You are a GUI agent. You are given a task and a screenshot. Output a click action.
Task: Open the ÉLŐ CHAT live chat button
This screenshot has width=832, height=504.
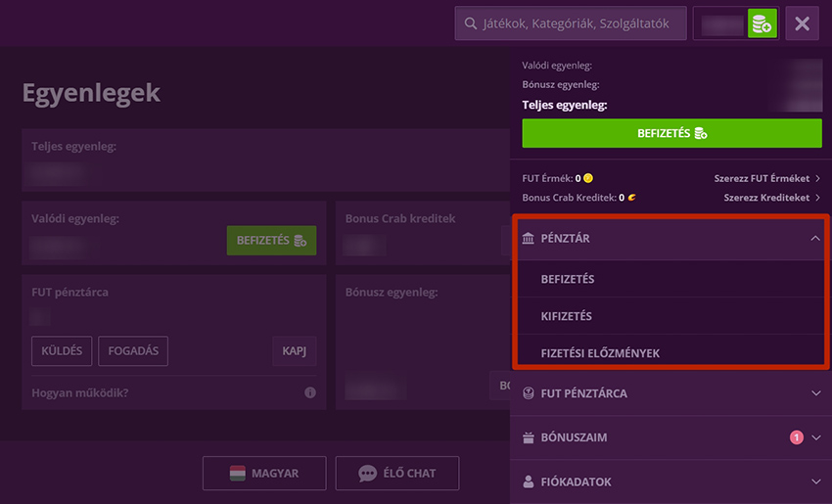click(396, 474)
